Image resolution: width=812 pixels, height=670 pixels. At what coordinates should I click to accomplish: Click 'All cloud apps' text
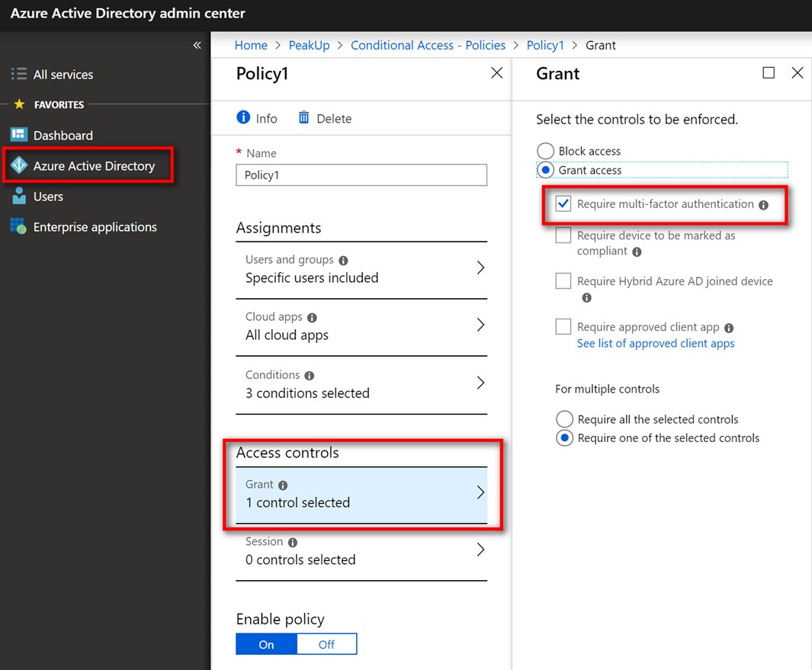[287, 335]
